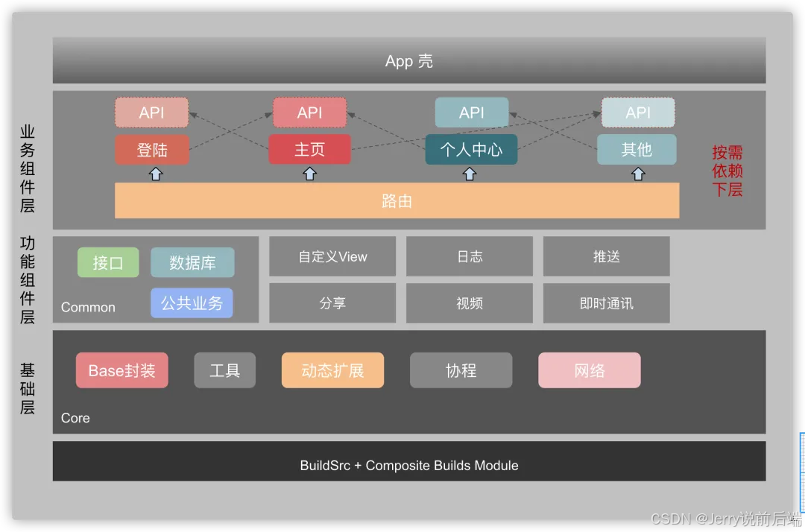This screenshot has width=805, height=532.
Task: Select the API box above 主页
Action: (x=309, y=113)
